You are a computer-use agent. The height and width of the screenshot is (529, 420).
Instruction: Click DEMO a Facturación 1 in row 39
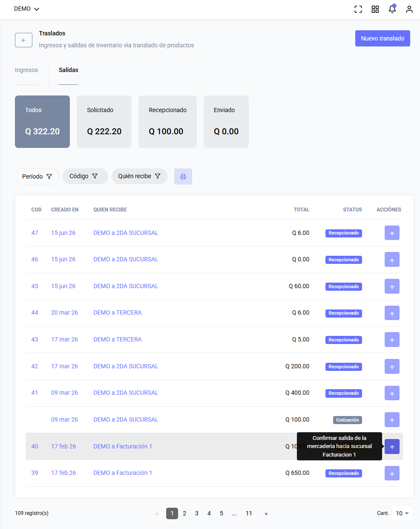[x=123, y=473]
